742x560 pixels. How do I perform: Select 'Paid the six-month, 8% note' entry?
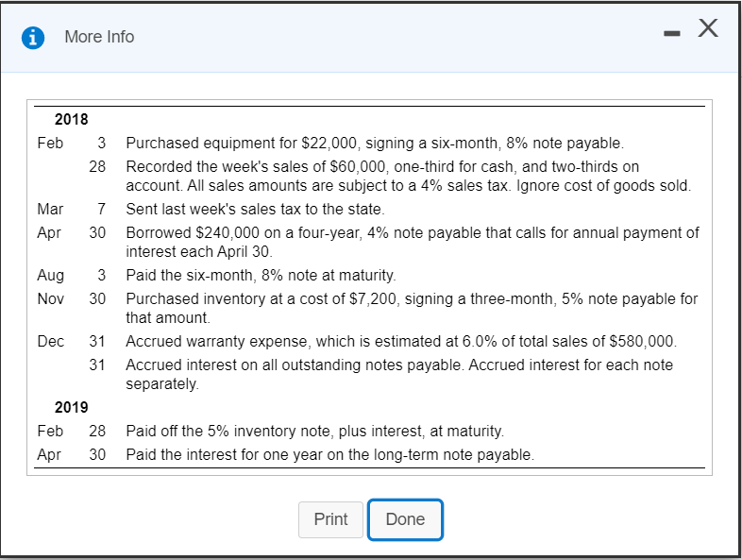(x=261, y=275)
